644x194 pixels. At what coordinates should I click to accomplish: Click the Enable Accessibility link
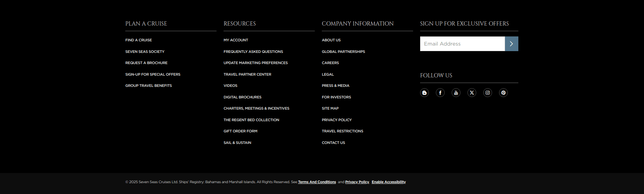389,182
